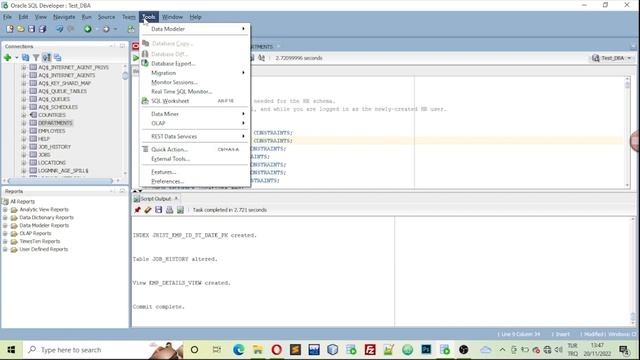640x360 pixels.
Task: Expand OLAP Reports folder
Action: tap(5, 233)
